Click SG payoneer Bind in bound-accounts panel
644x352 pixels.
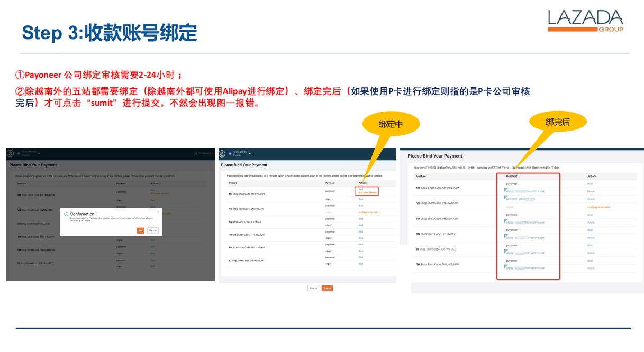click(590, 230)
